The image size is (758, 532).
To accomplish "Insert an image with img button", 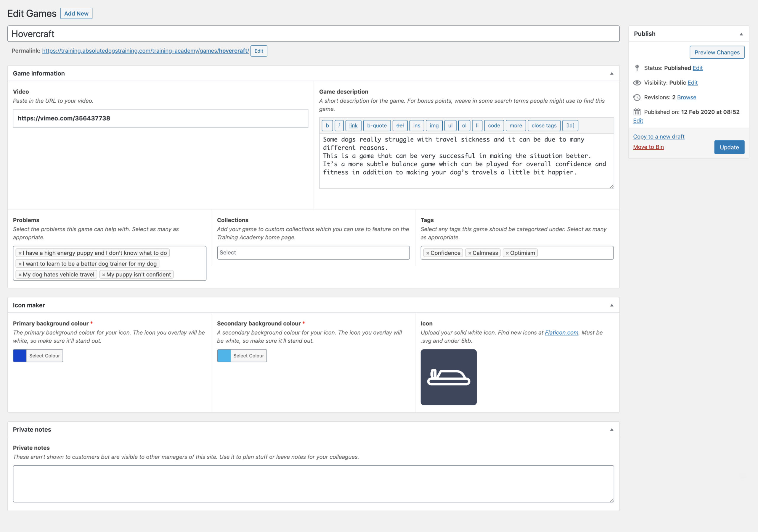I will 434,126.
